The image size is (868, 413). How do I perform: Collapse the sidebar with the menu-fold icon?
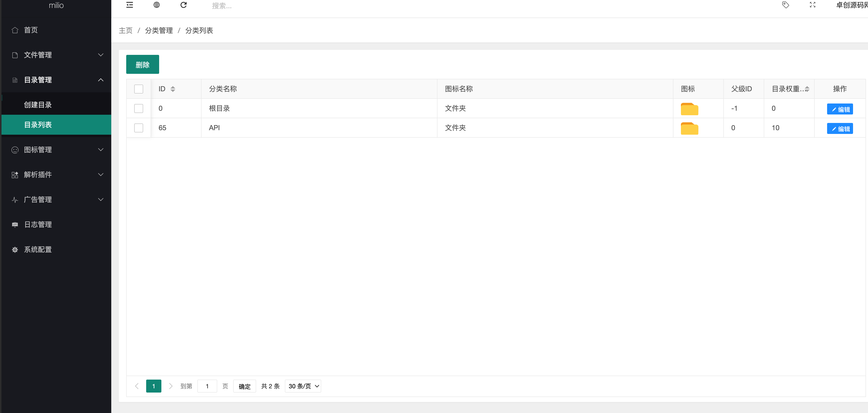[x=129, y=5]
